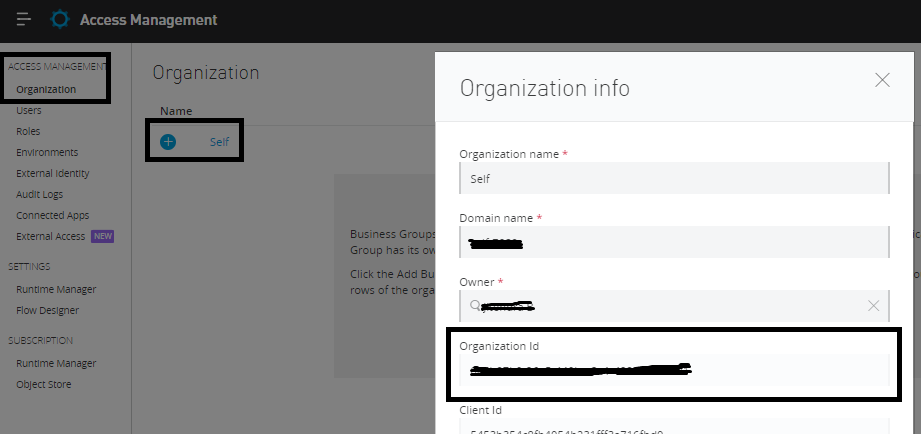Viewport: 921px width, 434px height.
Task: Expand the Self organization plus icon
Action: 168,142
